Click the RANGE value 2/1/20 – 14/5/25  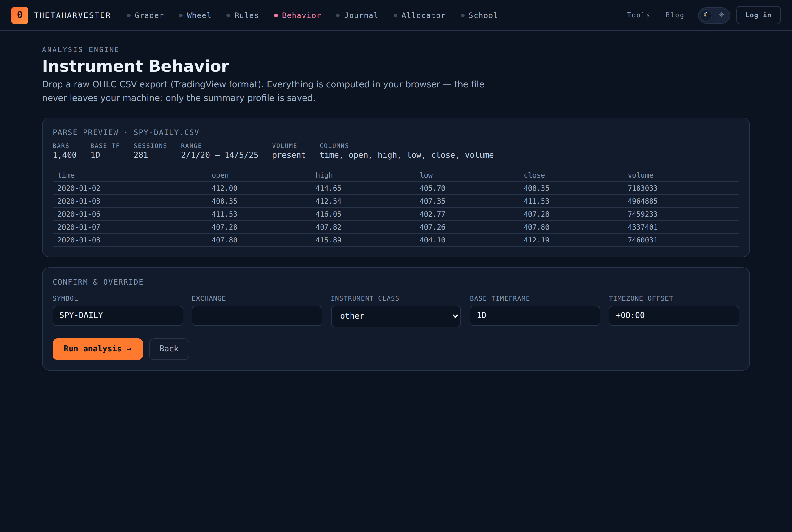220,155
